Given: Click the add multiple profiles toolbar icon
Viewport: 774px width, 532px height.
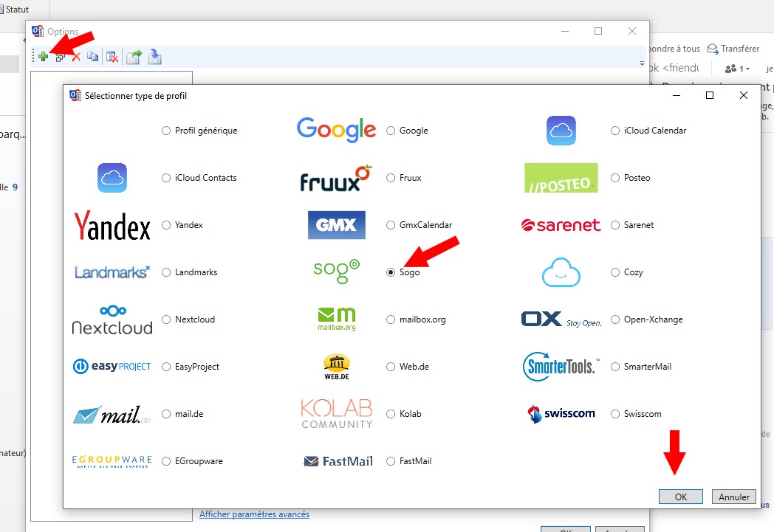Looking at the screenshot, I should (60, 57).
